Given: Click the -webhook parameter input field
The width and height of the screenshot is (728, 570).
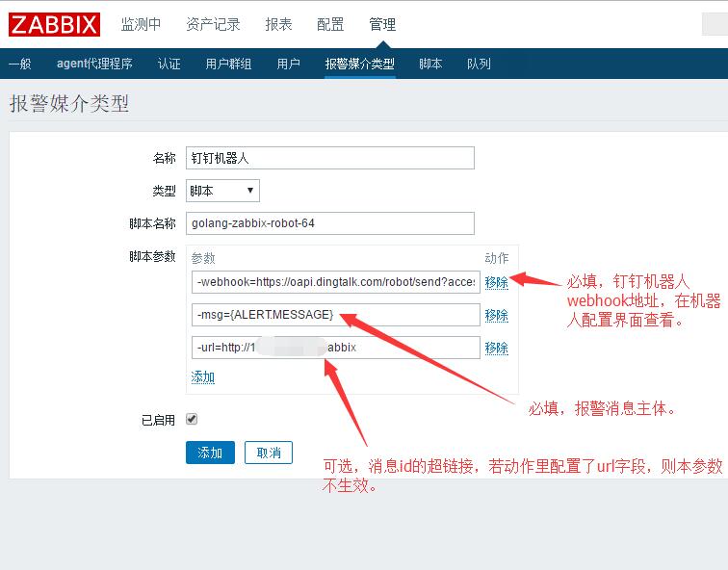Looking at the screenshot, I should point(336,282).
